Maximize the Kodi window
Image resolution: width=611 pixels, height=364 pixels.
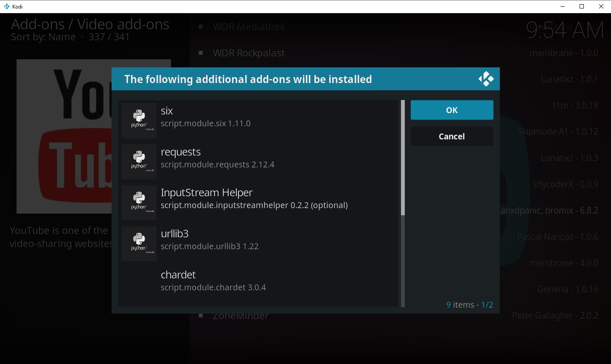[x=582, y=6]
